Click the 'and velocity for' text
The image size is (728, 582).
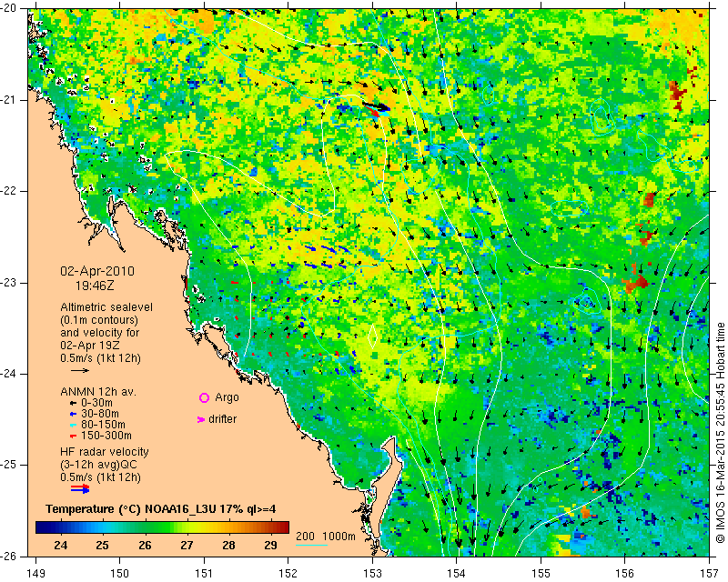(100, 333)
